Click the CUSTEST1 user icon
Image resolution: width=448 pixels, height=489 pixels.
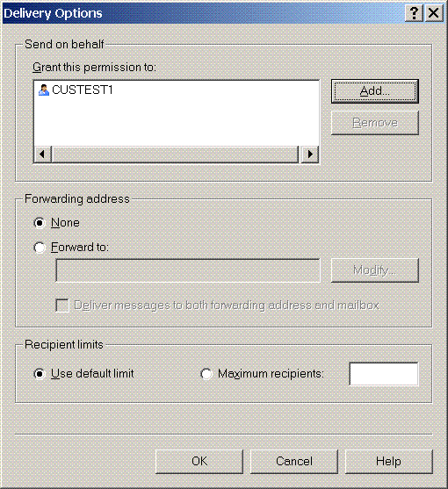tap(44, 90)
